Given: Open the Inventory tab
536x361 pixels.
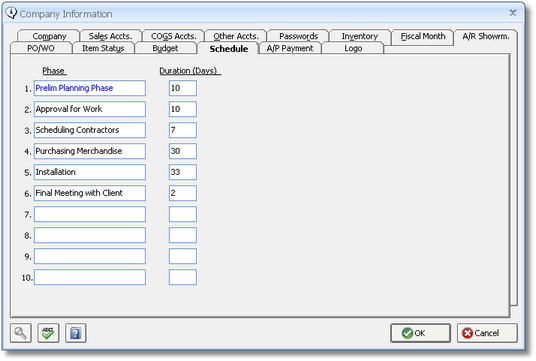Looking at the screenshot, I should pos(360,36).
